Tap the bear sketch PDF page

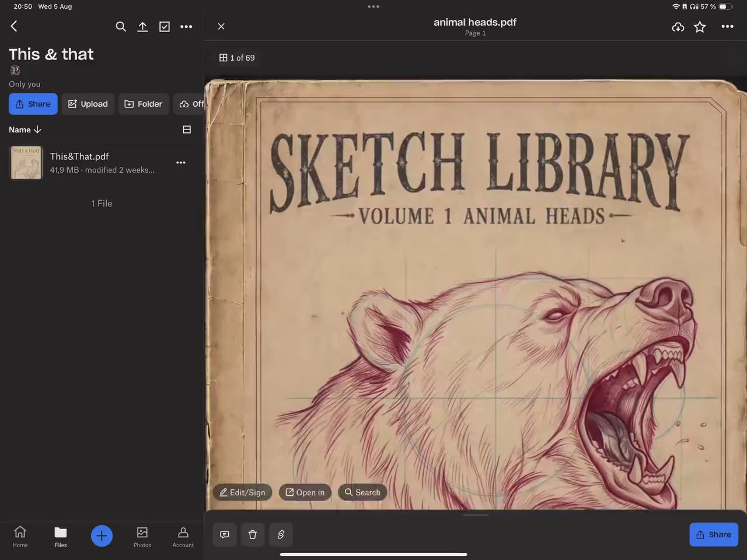[476, 295]
